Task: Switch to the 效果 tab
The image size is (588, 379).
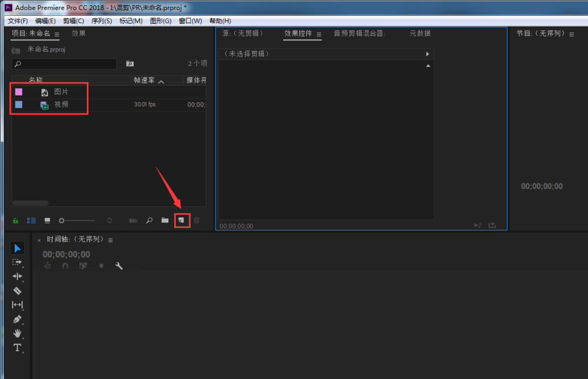Action: tap(79, 33)
